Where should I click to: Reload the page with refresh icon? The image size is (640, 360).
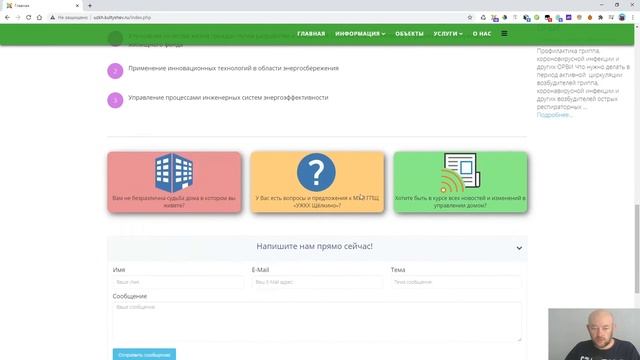pyautogui.click(x=29, y=18)
